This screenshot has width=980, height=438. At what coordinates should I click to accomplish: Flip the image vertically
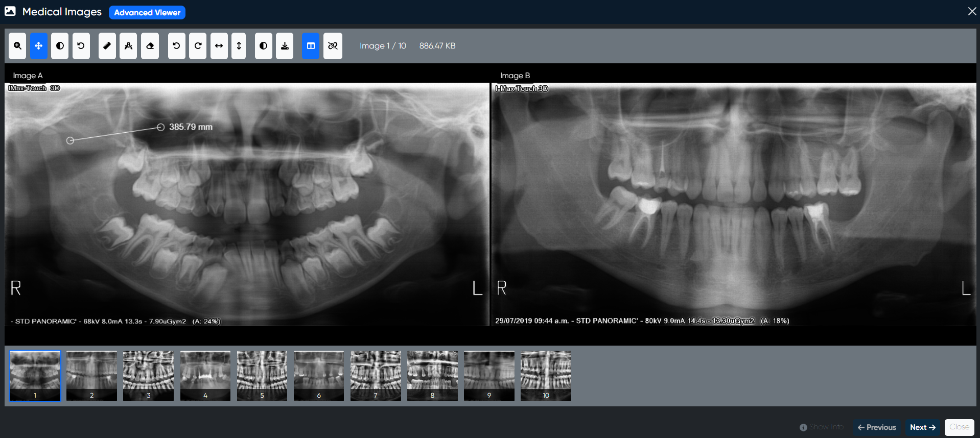point(239,46)
